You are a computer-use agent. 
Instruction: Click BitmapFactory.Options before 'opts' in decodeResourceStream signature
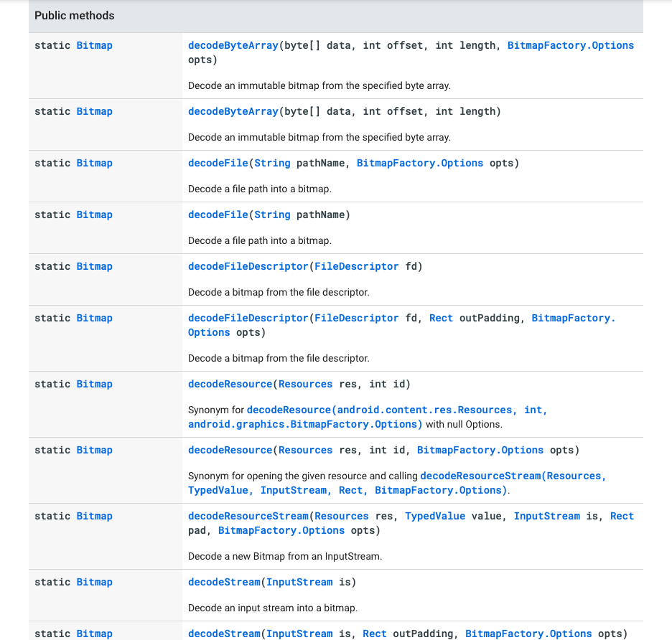point(281,531)
